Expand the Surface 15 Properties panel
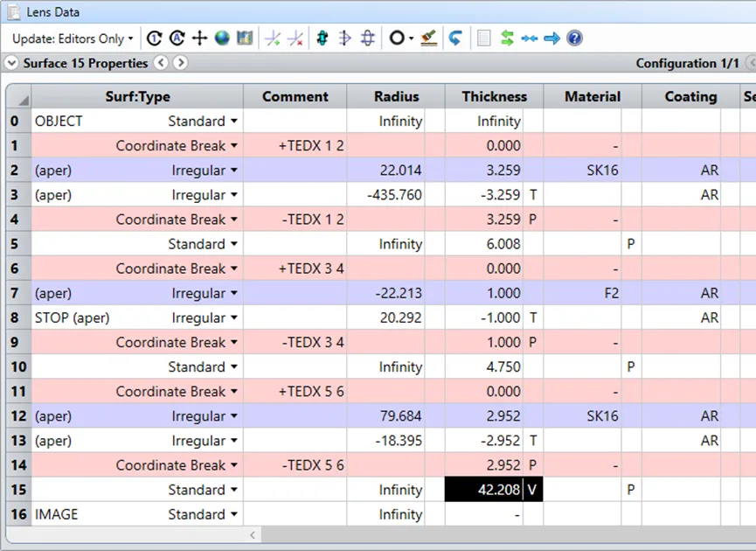Viewport: 756px width, 551px height. [11, 63]
